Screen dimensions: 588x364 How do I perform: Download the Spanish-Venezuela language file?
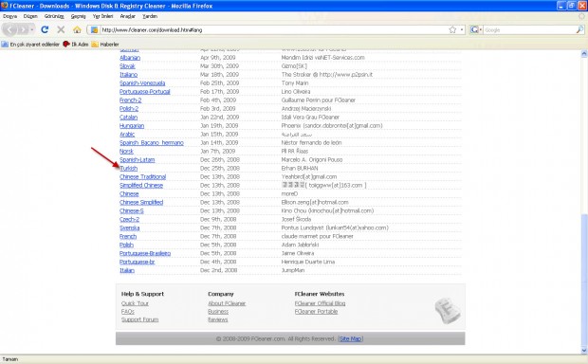click(x=142, y=82)
